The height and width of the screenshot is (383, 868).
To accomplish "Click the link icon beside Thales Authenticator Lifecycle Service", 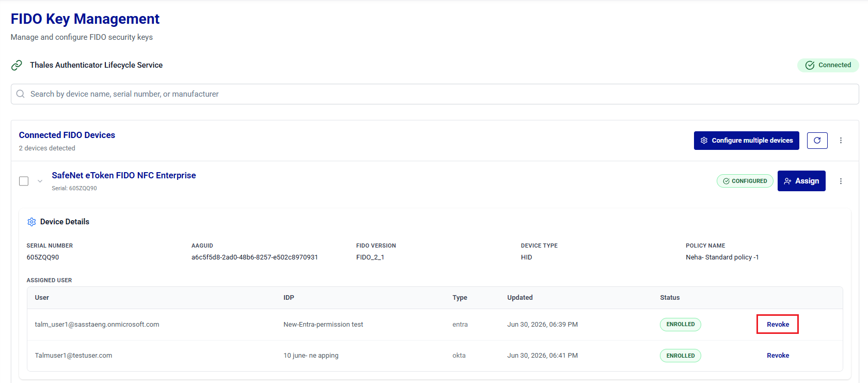I will [17, 65].
